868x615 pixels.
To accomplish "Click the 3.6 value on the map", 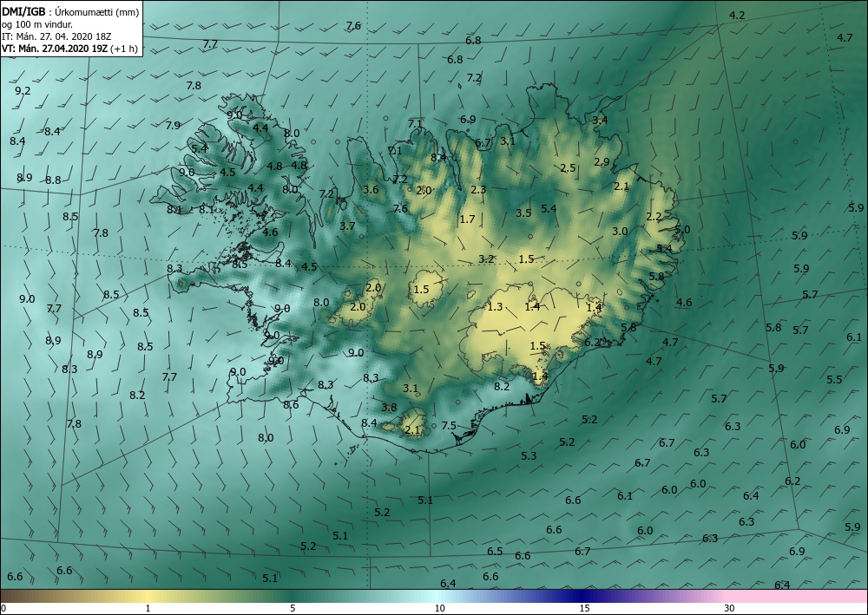I will coord(371,190).
